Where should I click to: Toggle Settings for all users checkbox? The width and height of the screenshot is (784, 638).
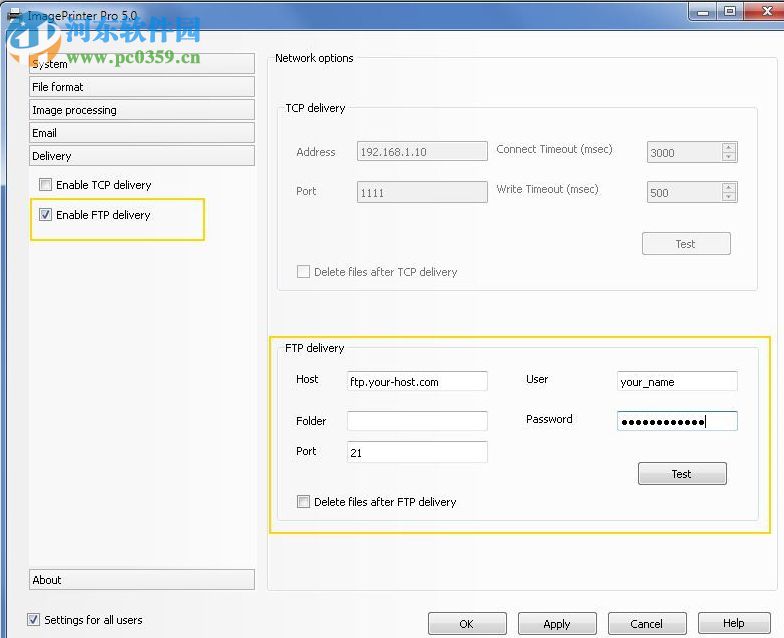[x=34, y=620]
